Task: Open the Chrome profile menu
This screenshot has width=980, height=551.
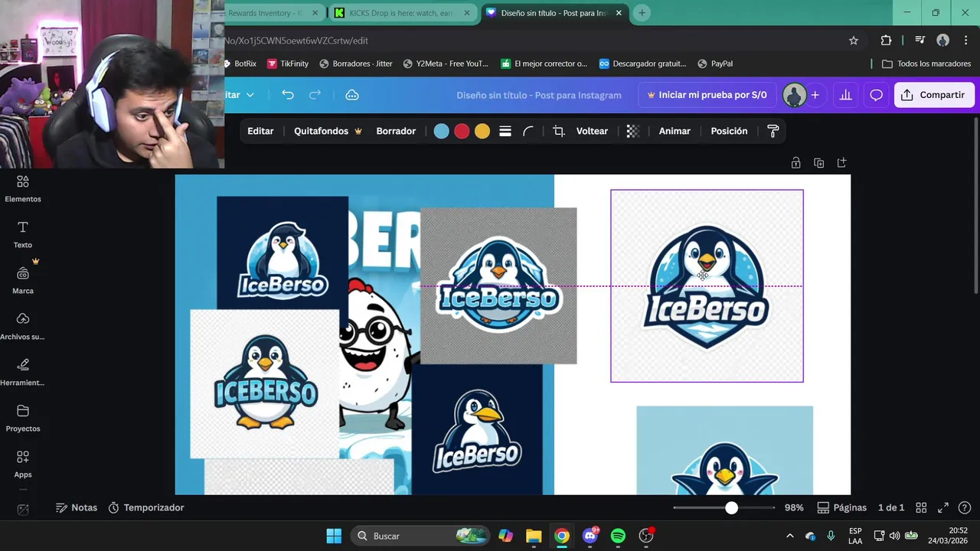Action: point(942,41)
